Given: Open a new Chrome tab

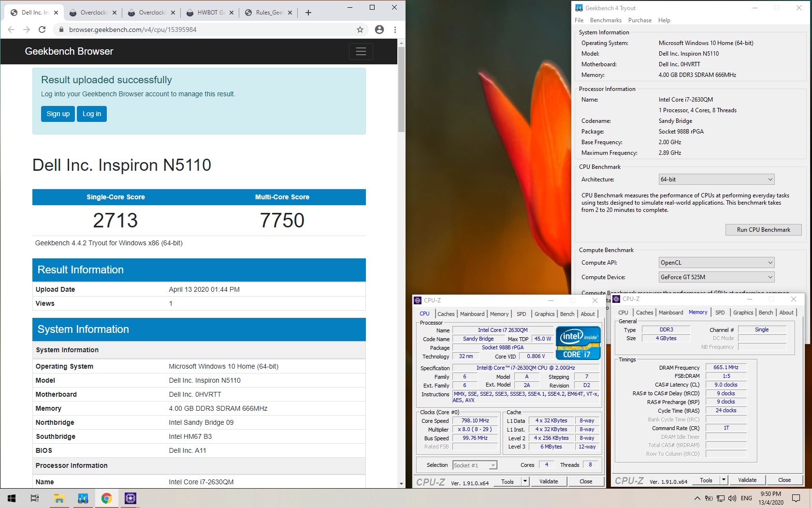Looking at the screenshot, I should [308, 13].
